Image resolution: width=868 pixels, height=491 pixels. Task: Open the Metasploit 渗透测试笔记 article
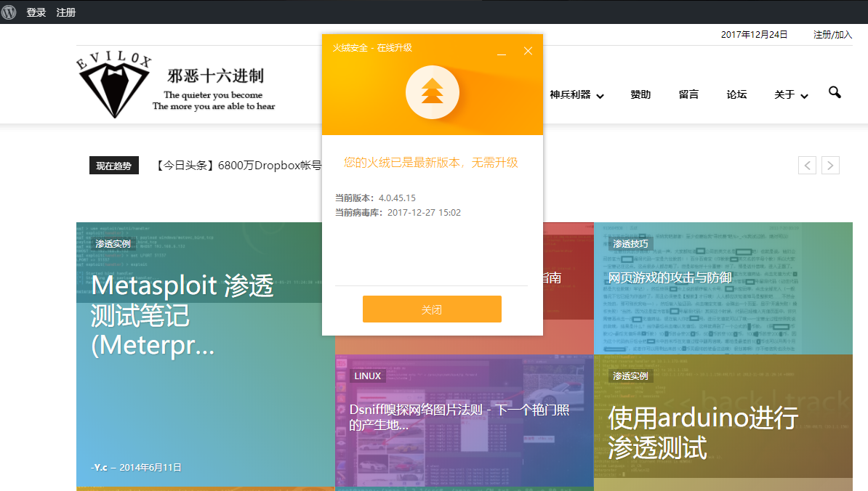point(182,315)
